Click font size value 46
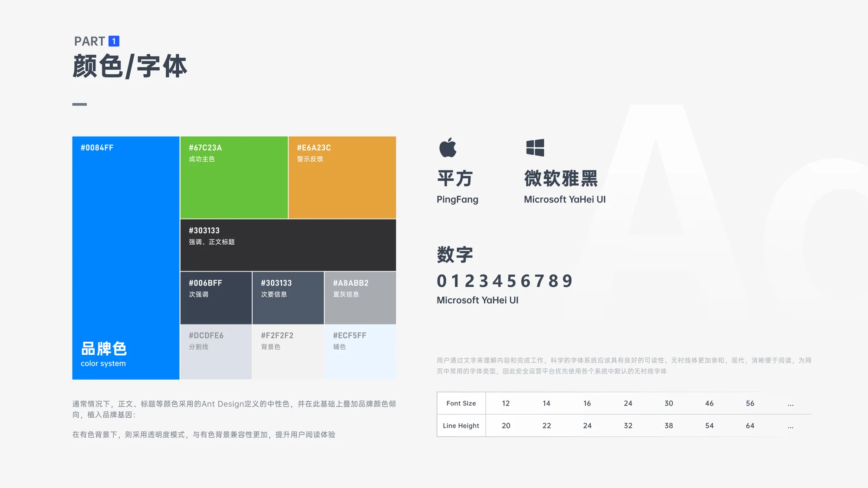The width and height of the screenshot is (868, 488). coord(710,403)
